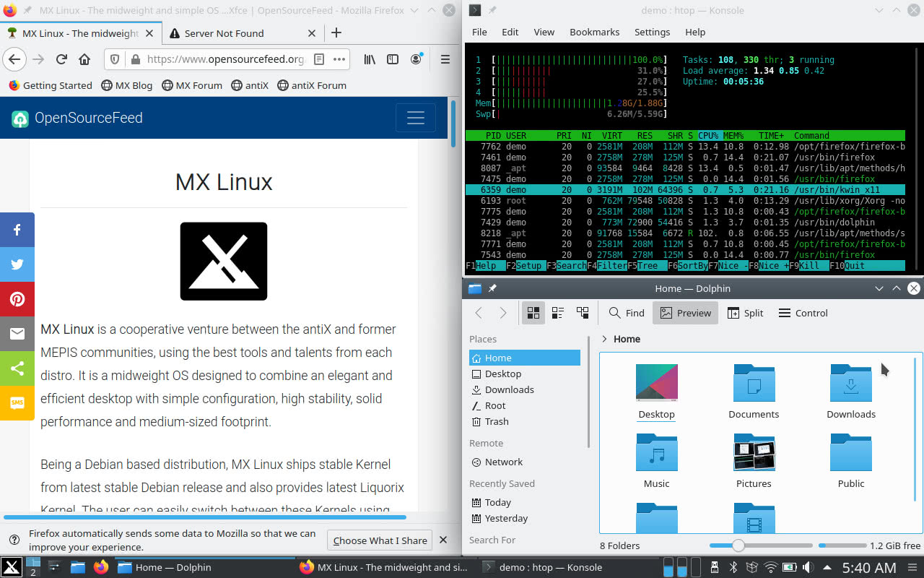
Task: Share the page on Twitter
Action: tap(17, 264)
